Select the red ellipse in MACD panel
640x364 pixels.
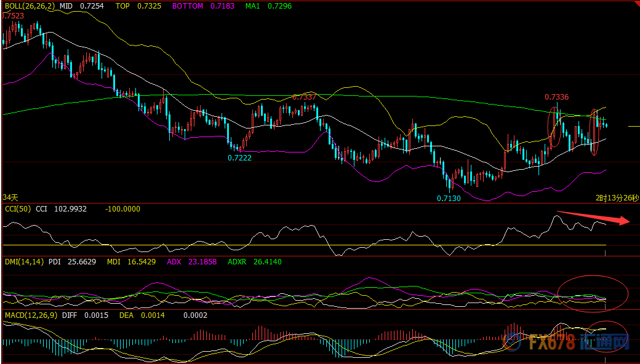(607, 336)
